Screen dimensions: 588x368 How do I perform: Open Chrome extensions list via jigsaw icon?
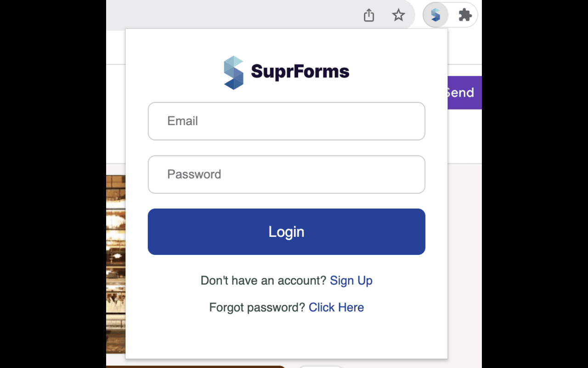465,15
